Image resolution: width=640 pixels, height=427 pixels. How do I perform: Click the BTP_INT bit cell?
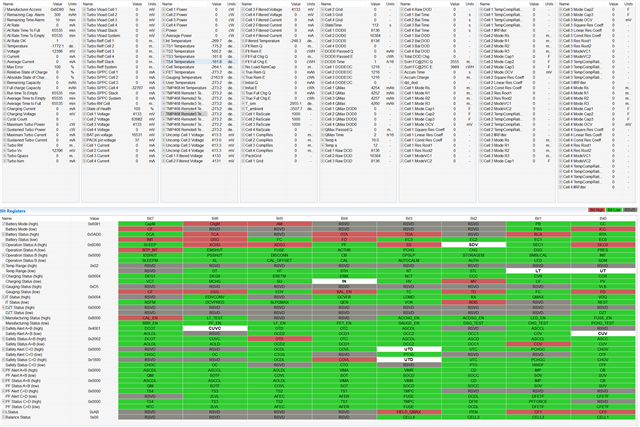150,250
